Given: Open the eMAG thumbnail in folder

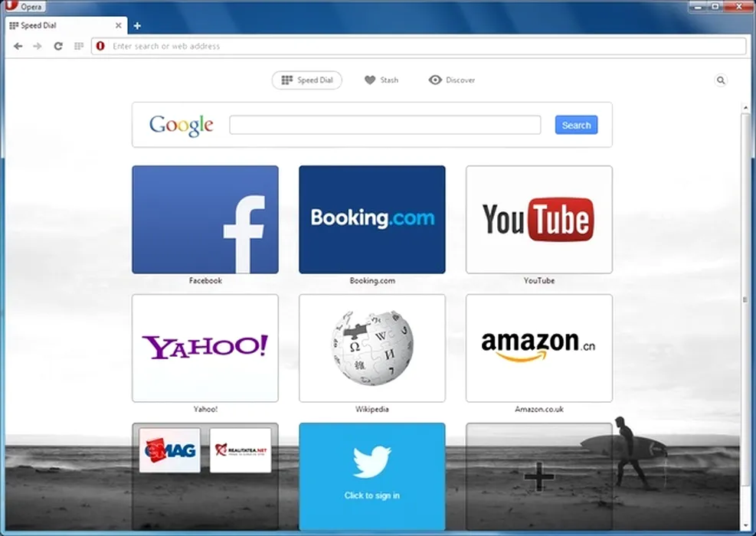Looking at the screenshot, I should pos(170,450).
